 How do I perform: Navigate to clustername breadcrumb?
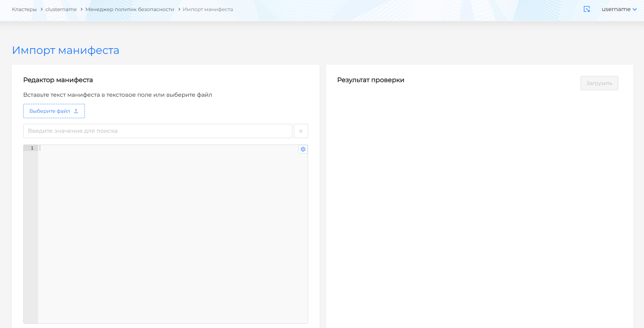(61, 9)
